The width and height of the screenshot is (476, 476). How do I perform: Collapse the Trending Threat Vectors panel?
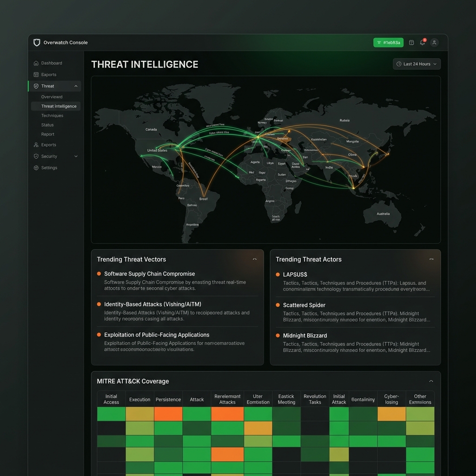point(255,259)
